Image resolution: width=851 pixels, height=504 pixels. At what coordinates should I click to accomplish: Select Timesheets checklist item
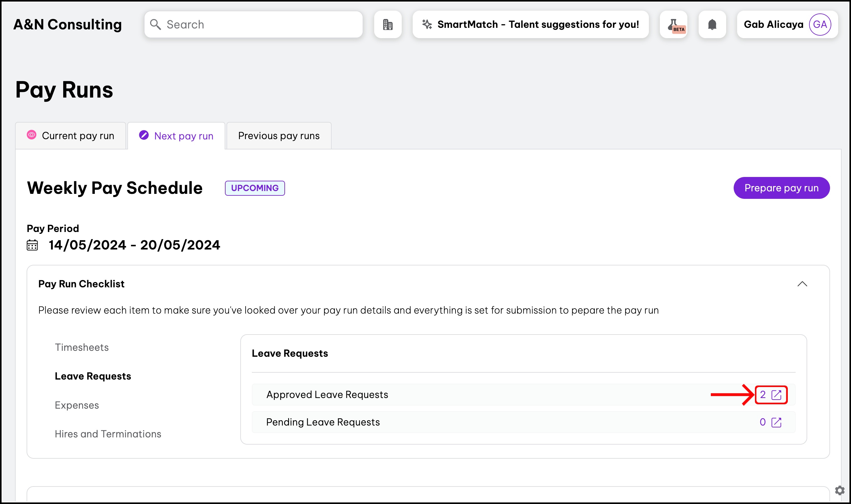pos(82,347)
